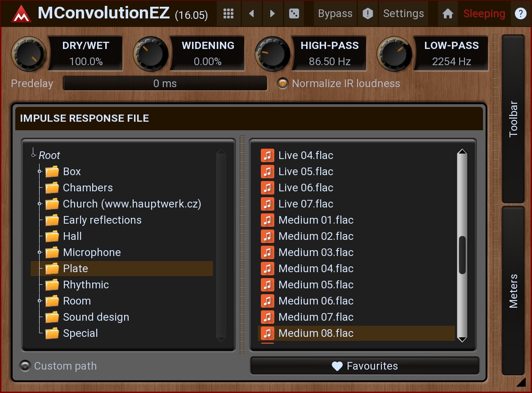The image size is (532, 393).
Task: Click the resize corner triangle icon
Action: click(521, 382)
